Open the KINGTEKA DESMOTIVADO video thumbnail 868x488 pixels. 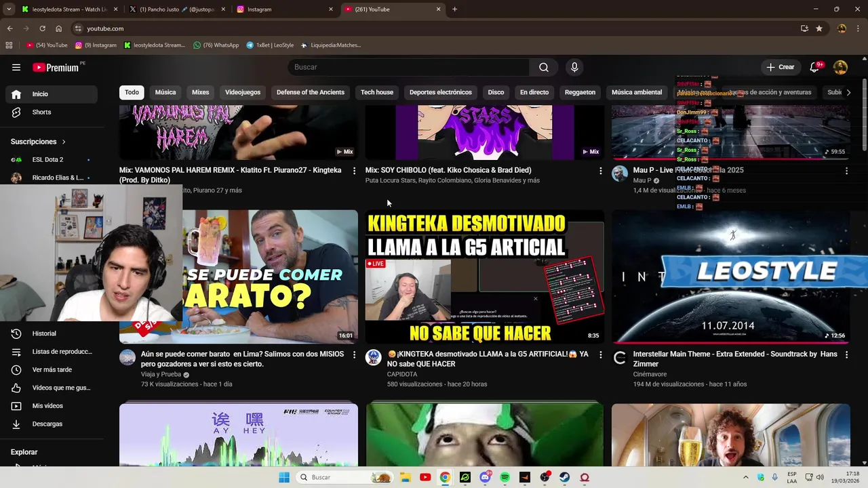point(484,277)
